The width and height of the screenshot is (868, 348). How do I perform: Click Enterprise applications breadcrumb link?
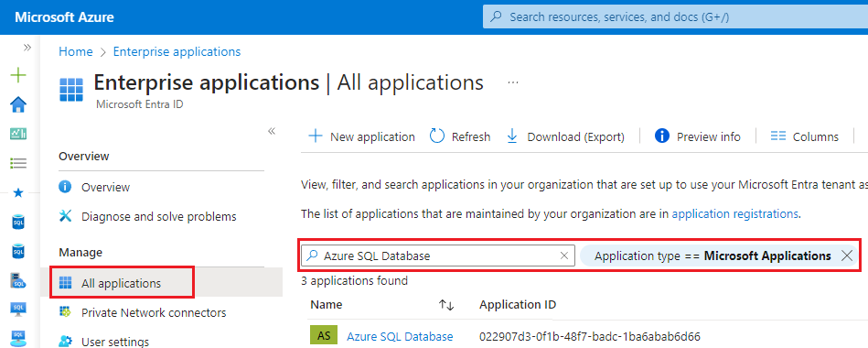[x=177, y=51]
